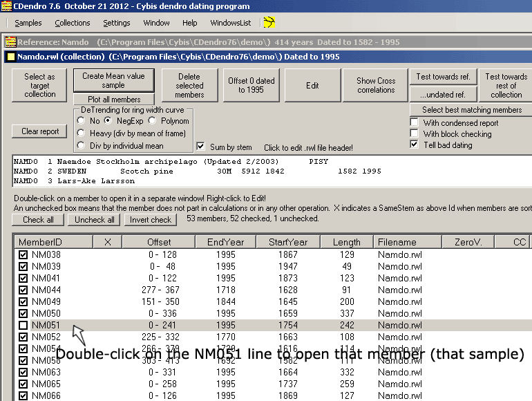This screenshot has height=401, width=532.
Task: Click the Reference Namdo window icon
Action: click(10, 42)
